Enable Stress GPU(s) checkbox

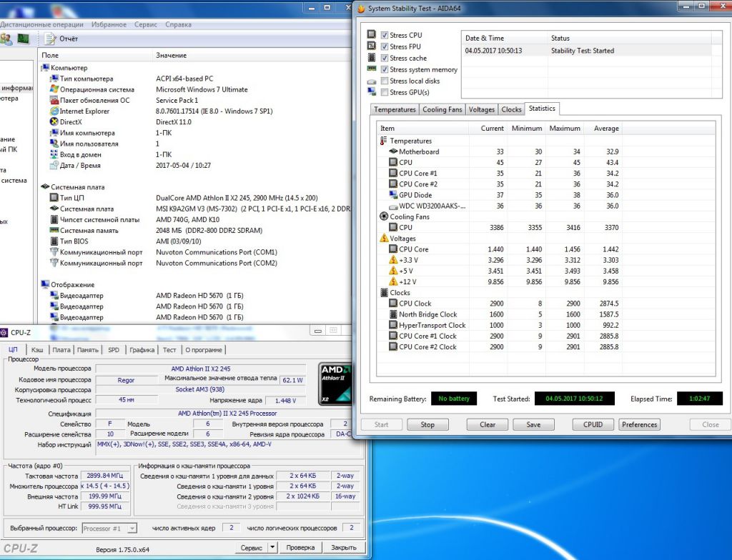(385, 92)
